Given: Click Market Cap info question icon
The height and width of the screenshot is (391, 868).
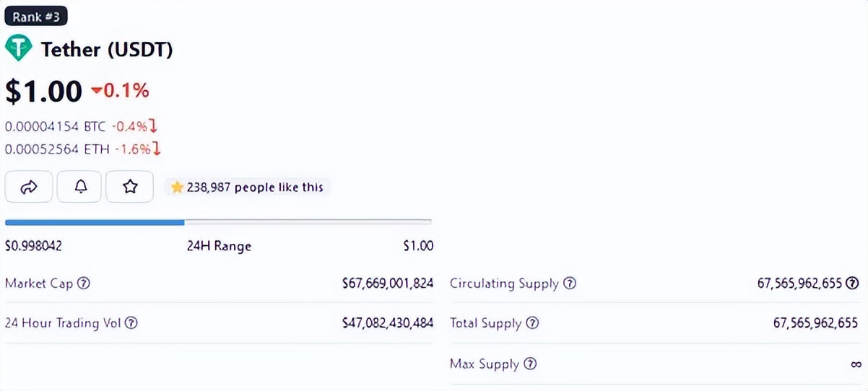Looking at the screenshot, I should point(84,284).
